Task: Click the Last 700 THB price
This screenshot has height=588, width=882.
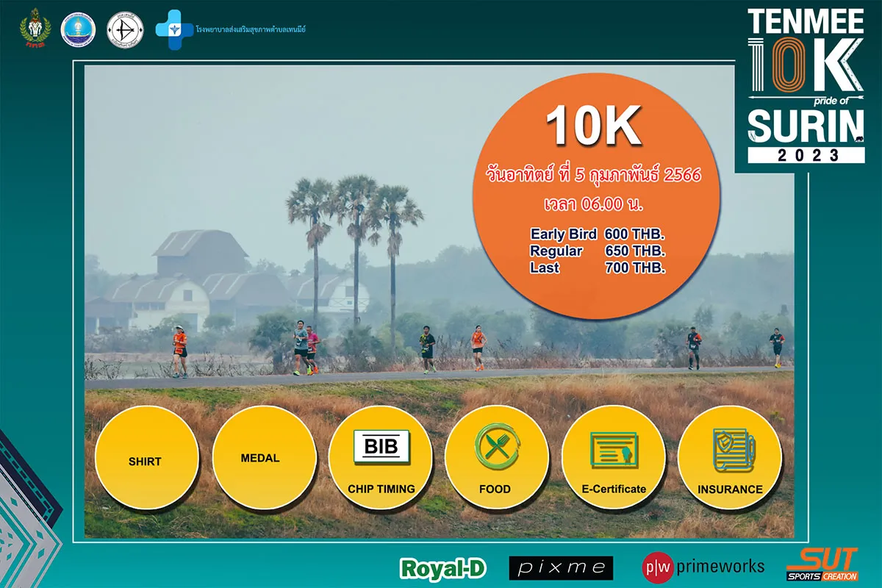Action: [x=597, y=268]
